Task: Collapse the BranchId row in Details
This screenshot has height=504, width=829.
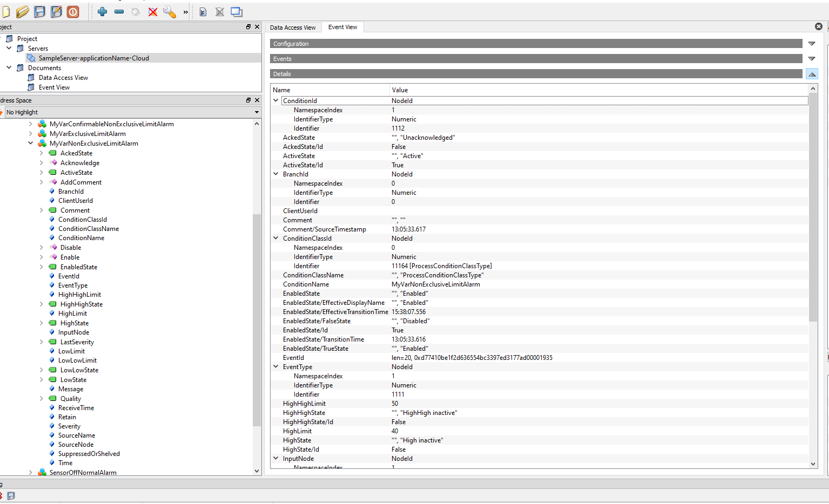Action: coord(276,174)
